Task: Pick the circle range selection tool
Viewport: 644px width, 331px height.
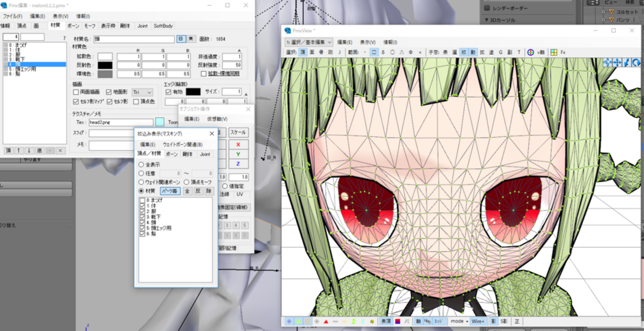Action: tap(392, 52)
